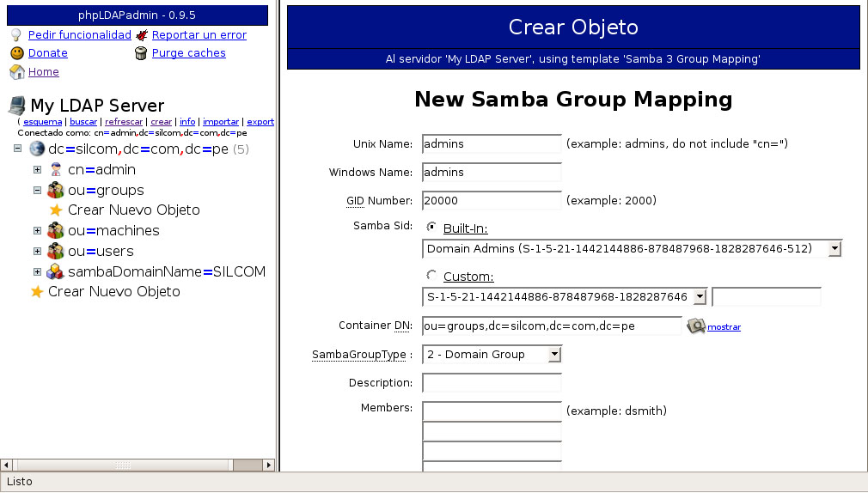Viewport: 868px width, 493px height.
Task: Select the Custom Samba Sid radio button
Action: click(x=431, y=276)
